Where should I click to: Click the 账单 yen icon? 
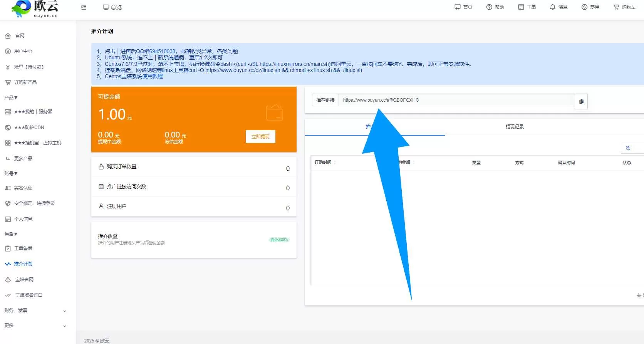8,67
